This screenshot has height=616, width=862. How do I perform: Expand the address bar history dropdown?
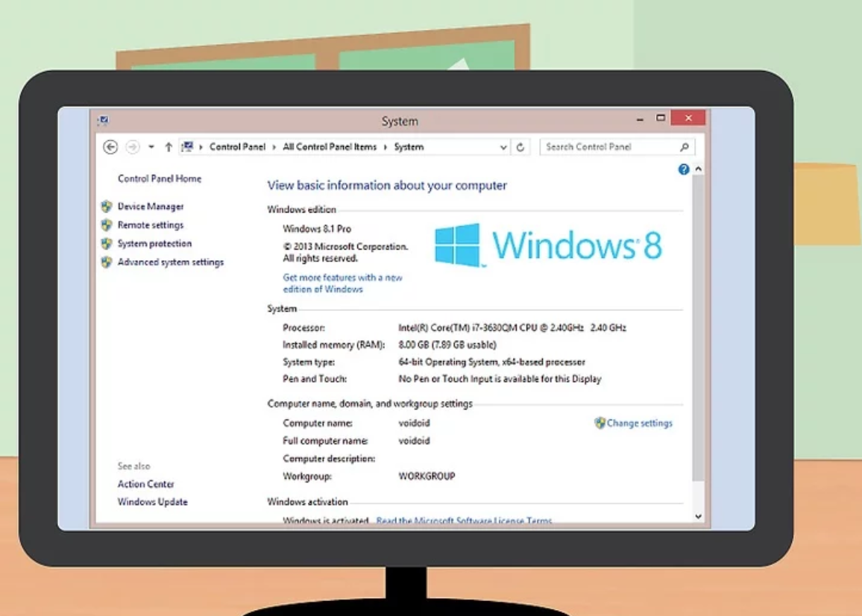pos(503,148)
